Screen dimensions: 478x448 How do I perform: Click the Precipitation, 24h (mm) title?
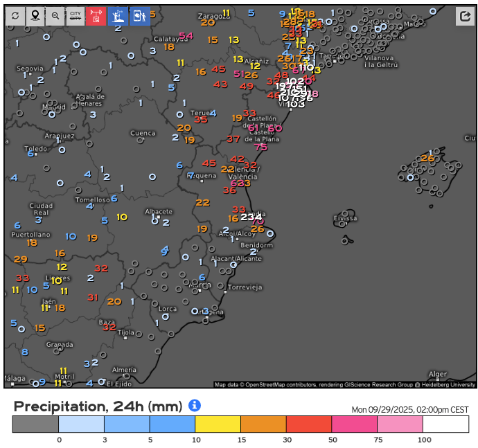coord(98,406)
